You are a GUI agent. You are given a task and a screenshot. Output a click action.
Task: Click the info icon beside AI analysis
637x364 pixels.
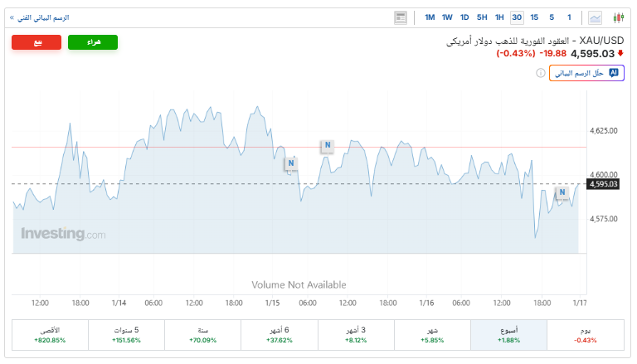pos(541,73)
